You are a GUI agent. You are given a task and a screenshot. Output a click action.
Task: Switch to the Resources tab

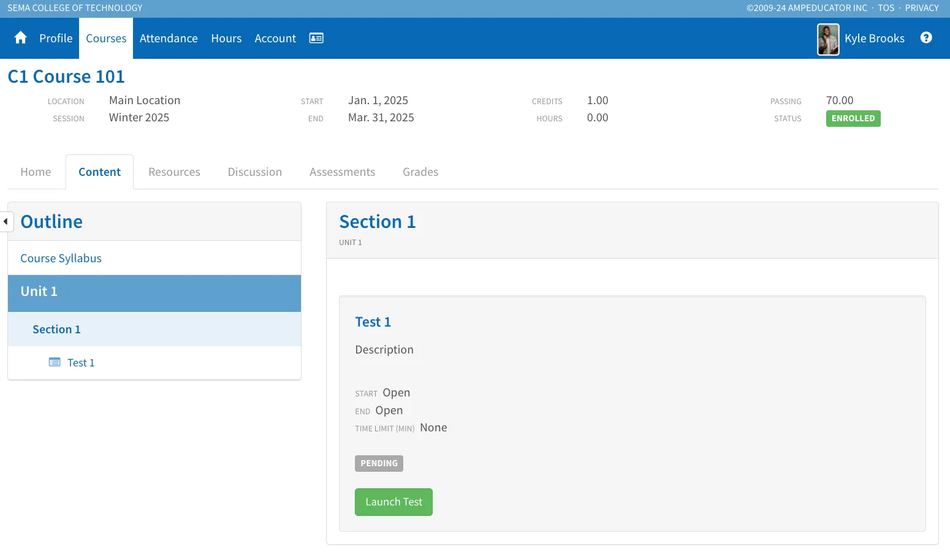174,172
